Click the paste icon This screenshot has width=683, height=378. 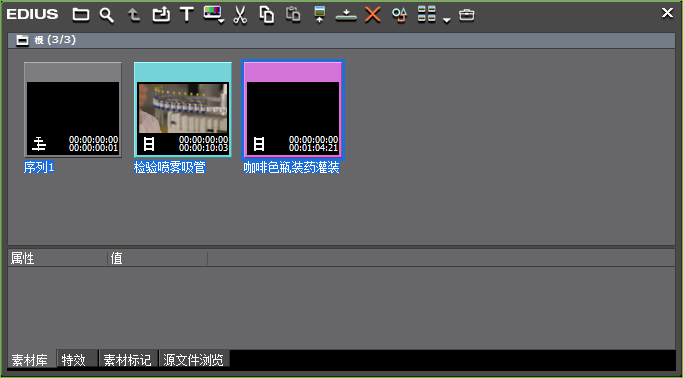[x=293, y=14]
